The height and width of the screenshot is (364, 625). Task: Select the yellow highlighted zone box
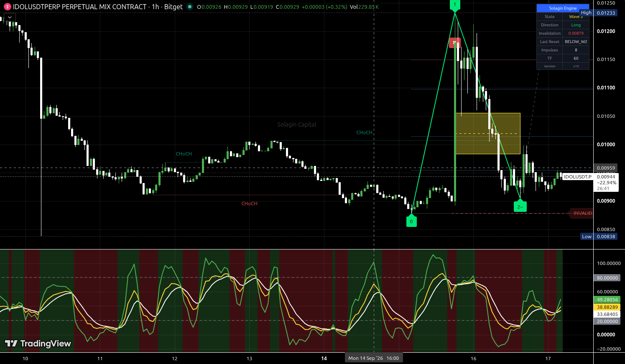488,133
